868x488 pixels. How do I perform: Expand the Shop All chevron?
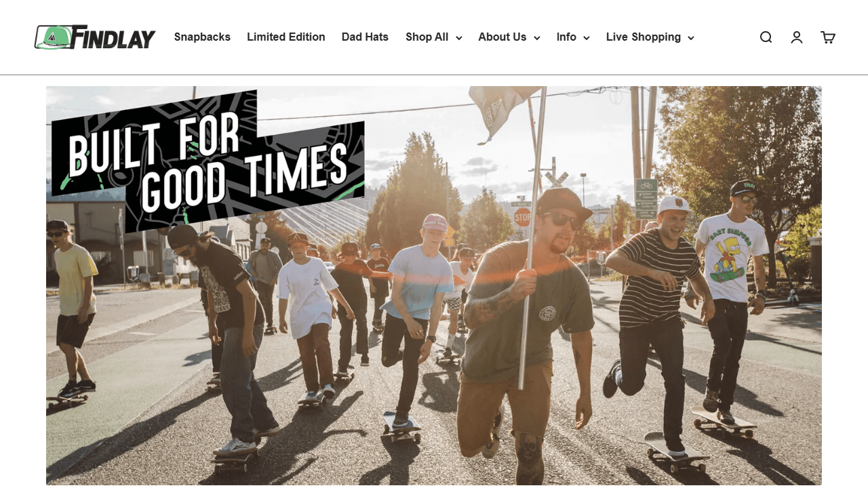(459, 38)
